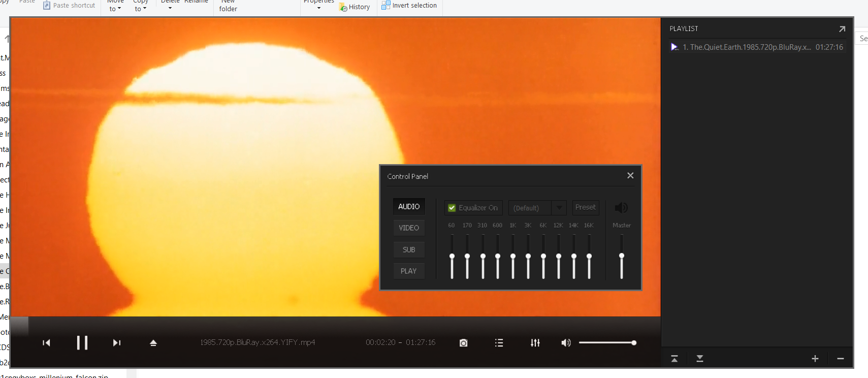Click the video filename title text
This screenshot has height=378, width=868.
(258, 342)
